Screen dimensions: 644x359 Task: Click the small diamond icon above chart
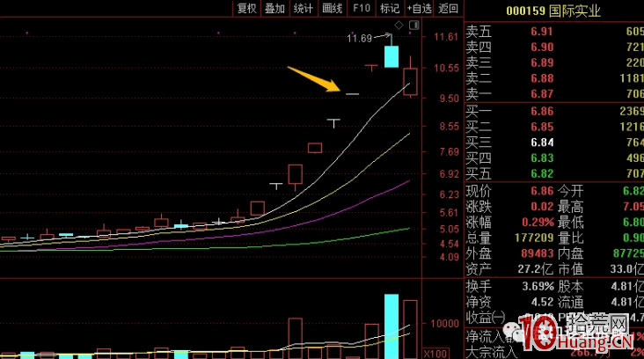[x=399, y=26]
